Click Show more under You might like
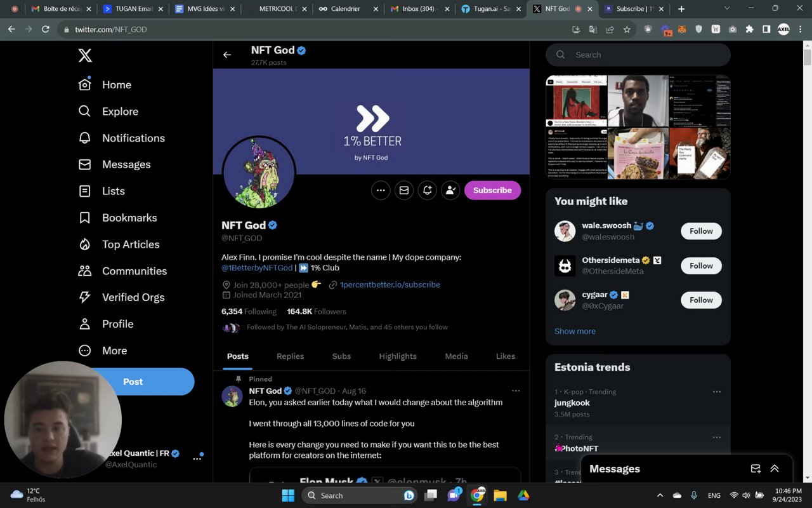The height and width of the screenshot is (508, 812). point(575,331)
